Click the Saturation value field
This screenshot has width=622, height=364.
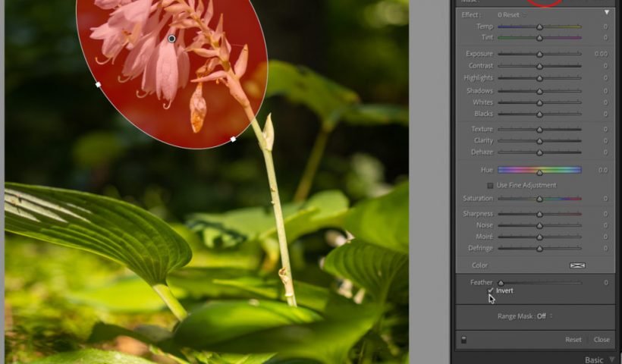(x=605, y=198)
